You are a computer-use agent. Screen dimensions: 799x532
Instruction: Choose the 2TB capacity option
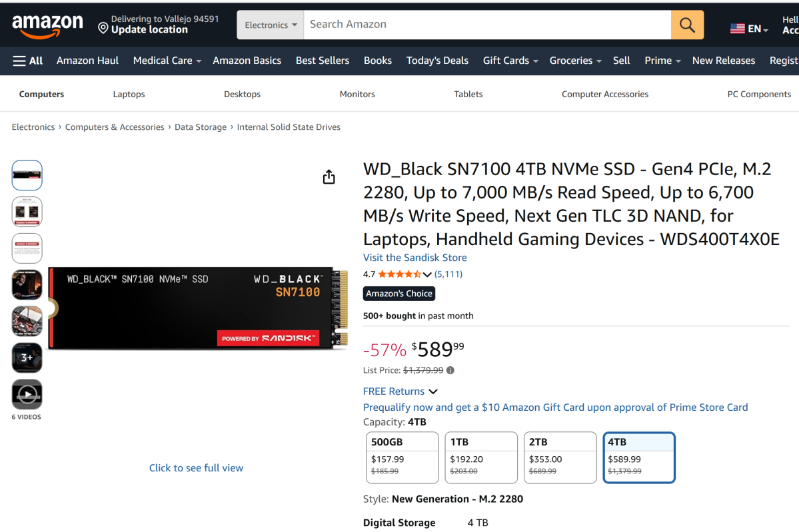(x=560, y=457)
